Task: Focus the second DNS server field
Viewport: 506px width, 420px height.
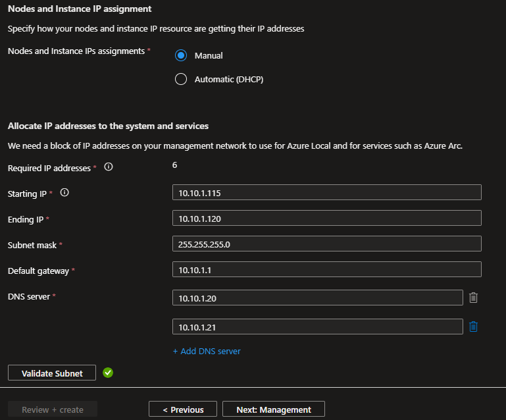Action: coord(317,327)
